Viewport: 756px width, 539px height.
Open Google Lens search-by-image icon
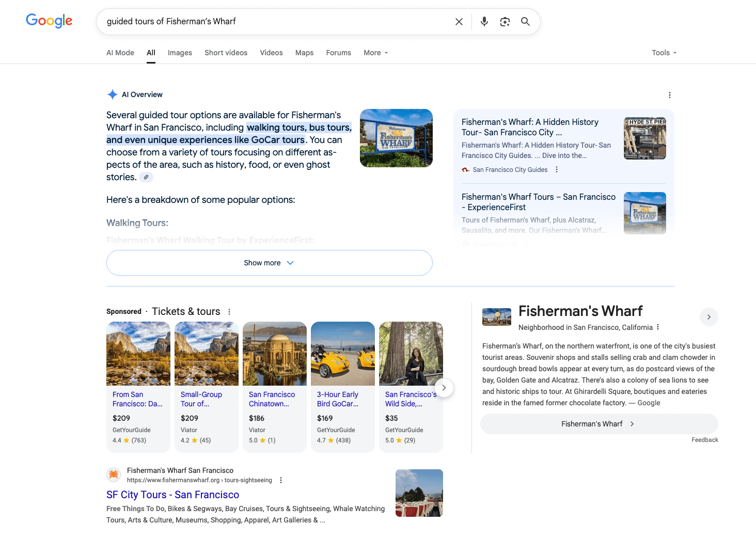(x=505, y=21)
